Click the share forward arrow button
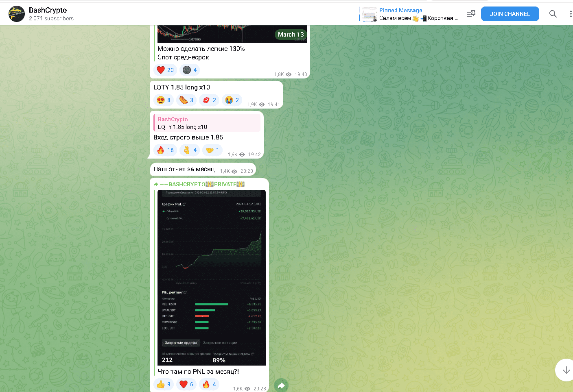 coord(281,385)
